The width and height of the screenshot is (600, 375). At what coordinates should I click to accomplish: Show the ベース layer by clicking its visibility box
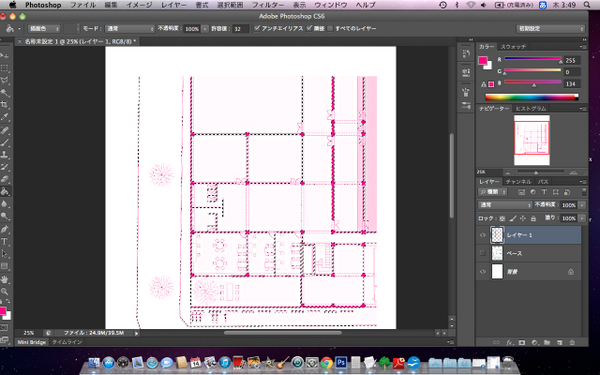(483, 253)
